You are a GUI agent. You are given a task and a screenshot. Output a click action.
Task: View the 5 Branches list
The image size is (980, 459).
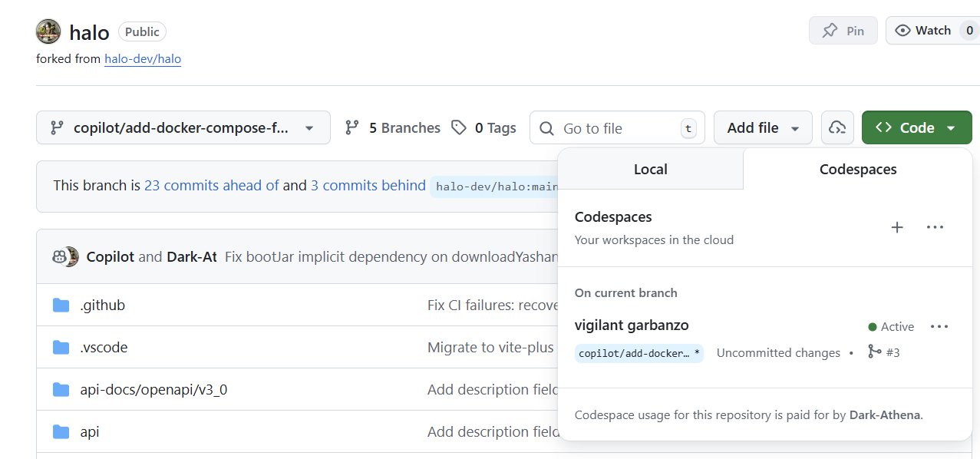[393, 128]
